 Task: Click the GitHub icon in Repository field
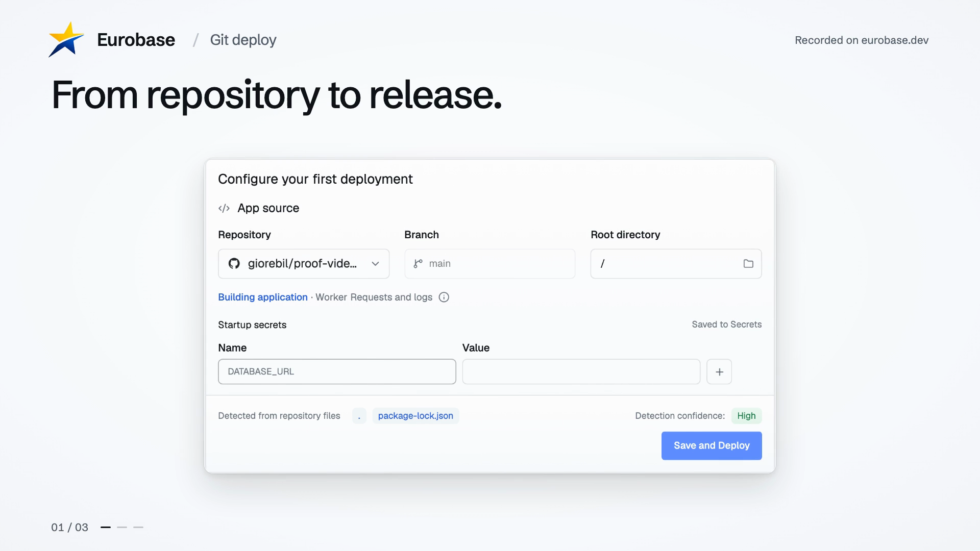[234, 264]
